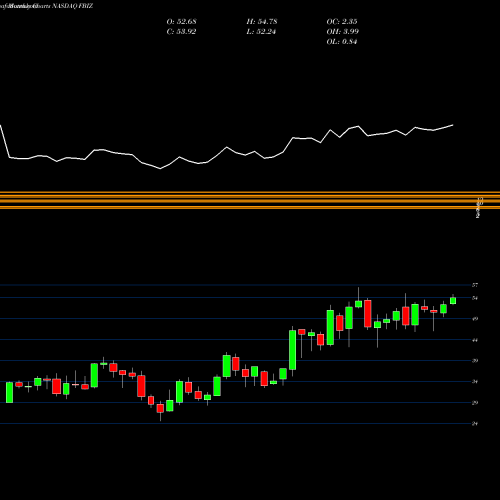Click the tallest green candle rising past 44

point(292,350)
